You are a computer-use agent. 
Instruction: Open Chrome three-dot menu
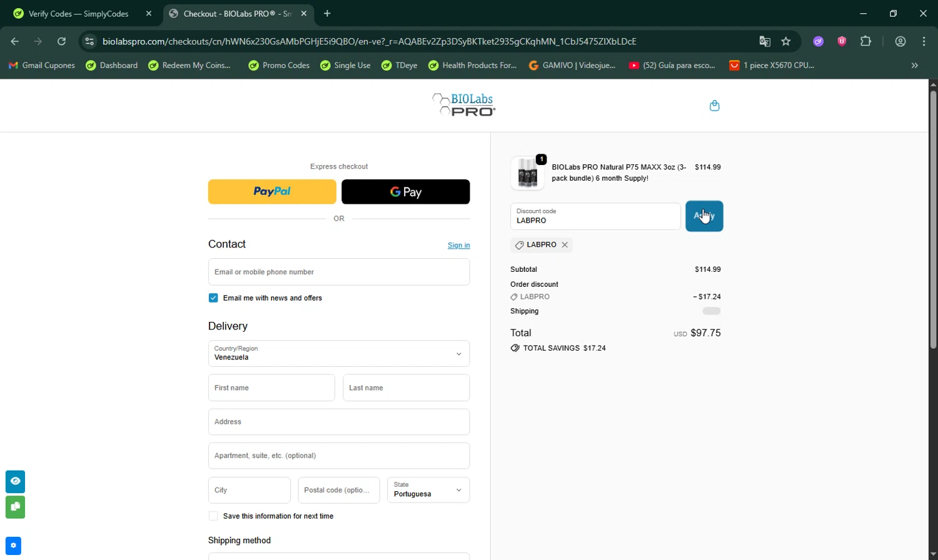point(924,41)
